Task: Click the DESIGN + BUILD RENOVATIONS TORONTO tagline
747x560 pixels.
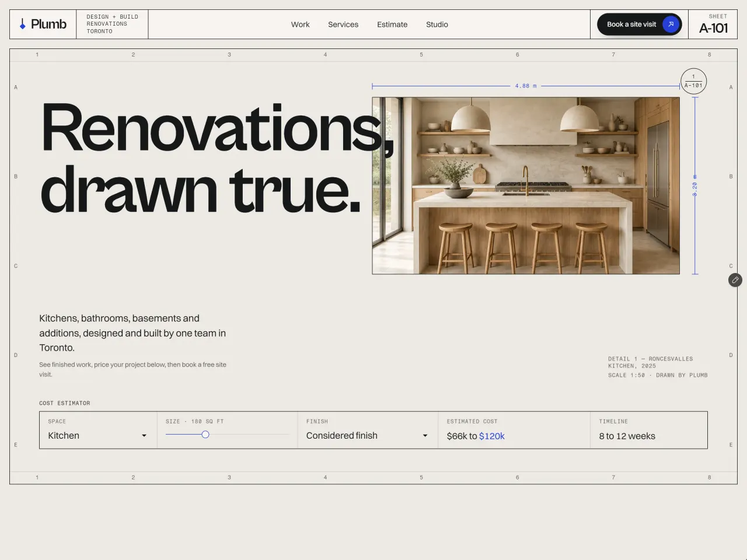Action: point(112,24)
